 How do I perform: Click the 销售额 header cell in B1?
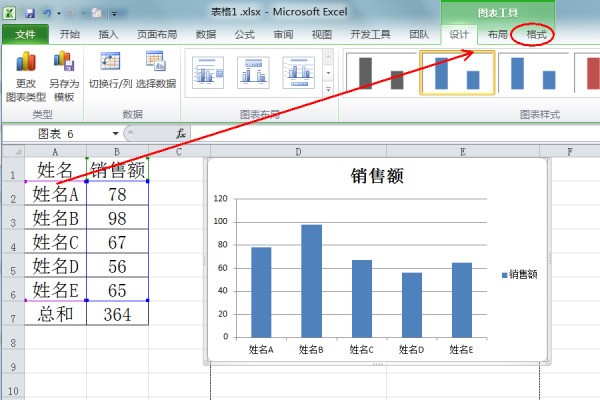click(117, 170)
